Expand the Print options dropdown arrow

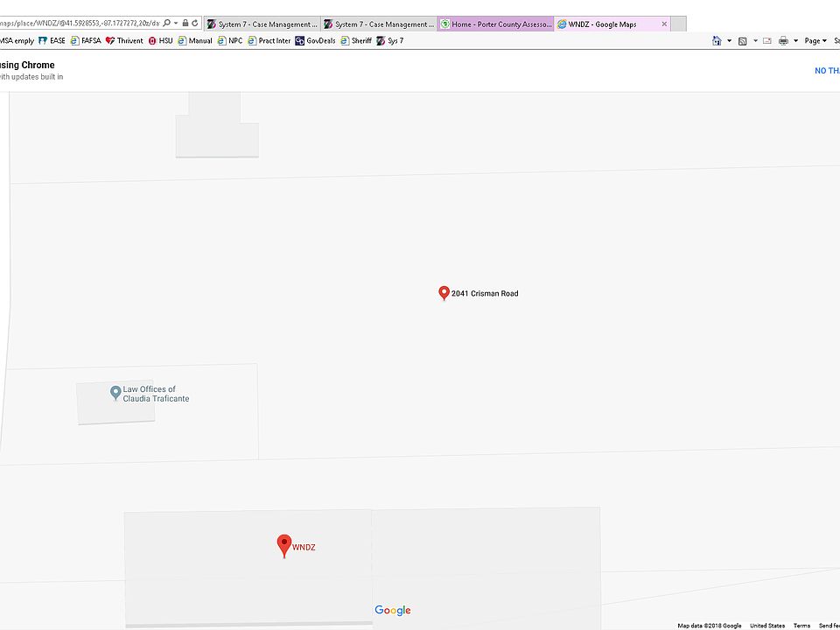795,41
